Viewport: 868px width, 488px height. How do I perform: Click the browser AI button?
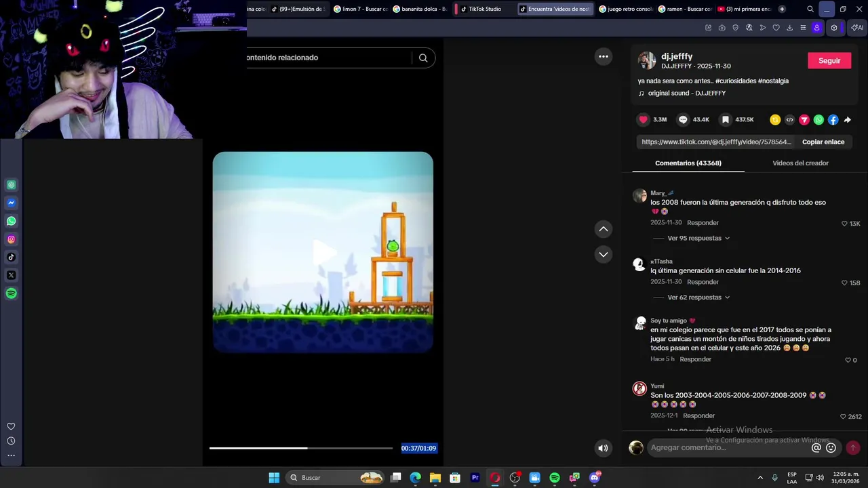pyautogui.click(x=857, y=28)
